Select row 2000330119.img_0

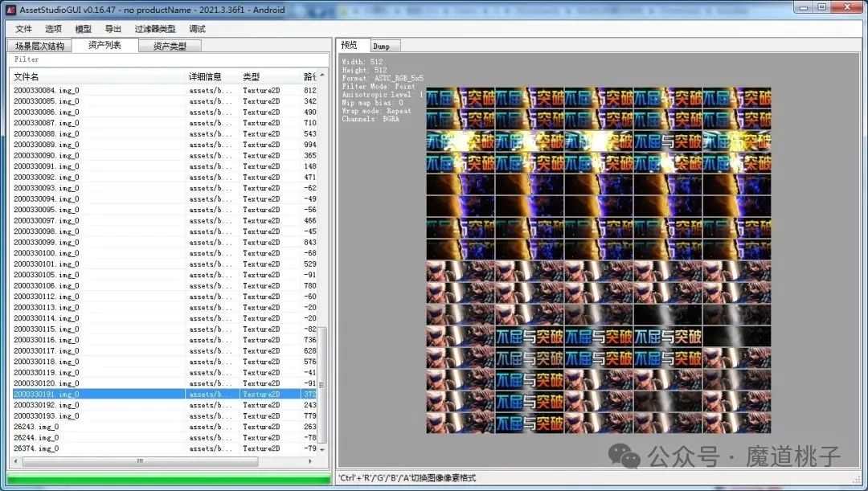pyautogui.click(x=165, y=373)
